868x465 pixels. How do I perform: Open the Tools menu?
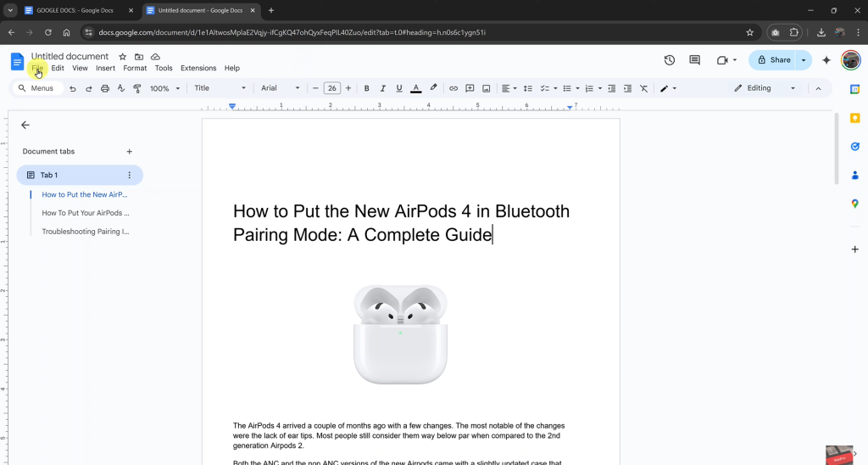164,68
